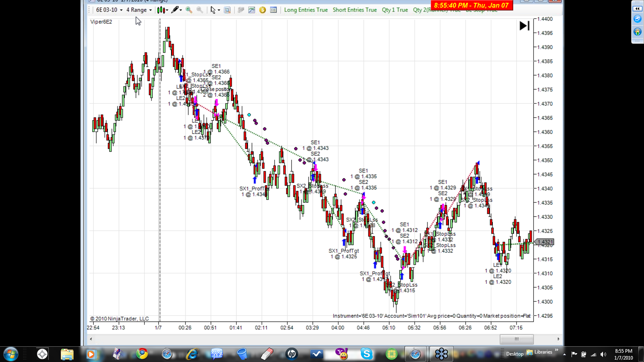Expand the cursor type dropdown arrow
Image resolution: width=644 pixels, height=362 pixels.
(x=219, y=10)
